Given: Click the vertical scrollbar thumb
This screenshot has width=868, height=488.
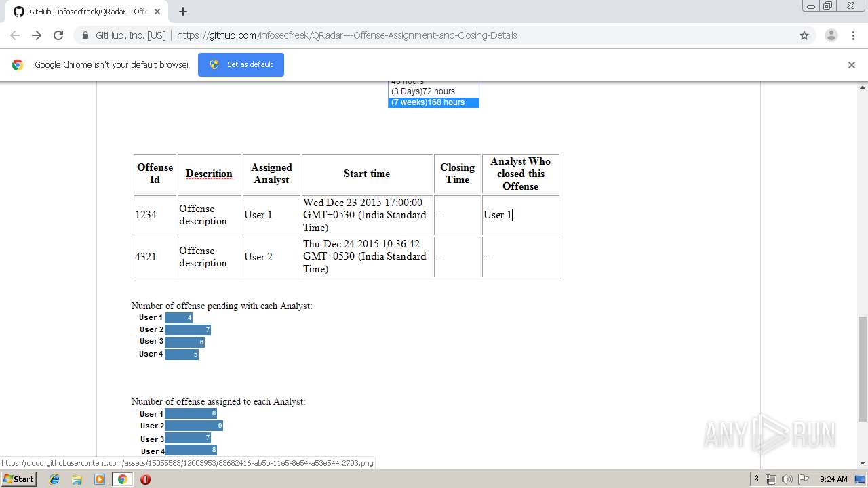Looking at the screenshot, I should click(863, 368).
